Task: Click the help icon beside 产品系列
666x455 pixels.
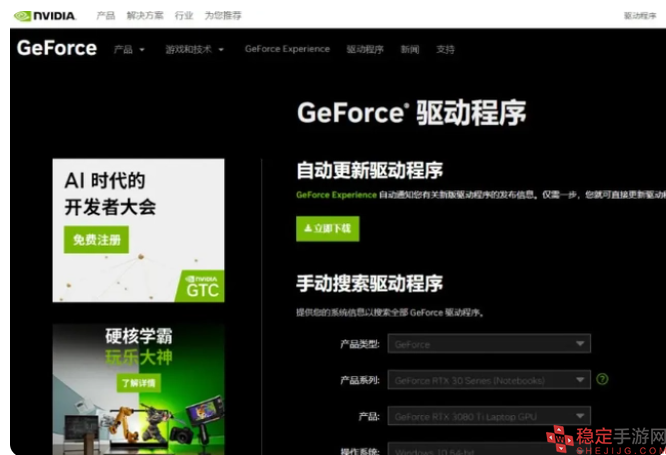Action: pyautogui.click(x=602, y=379)
